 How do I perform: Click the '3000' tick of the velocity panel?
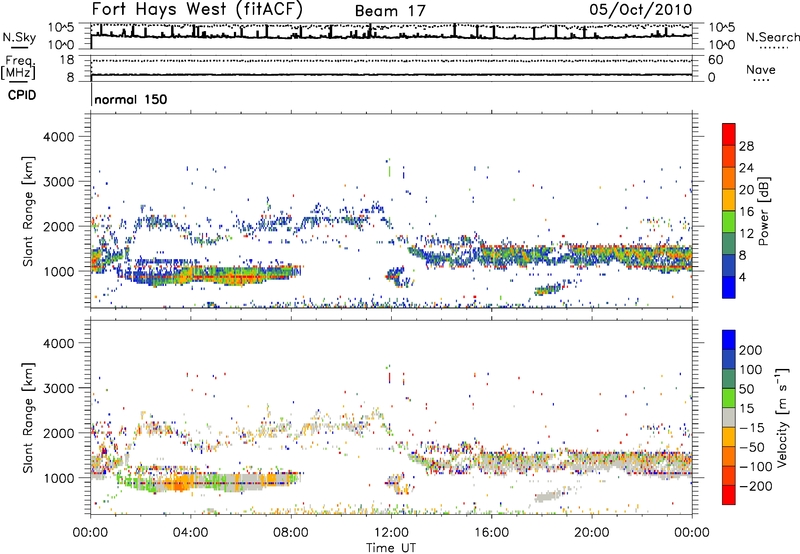pyautogui.click(x=58, y=388)
